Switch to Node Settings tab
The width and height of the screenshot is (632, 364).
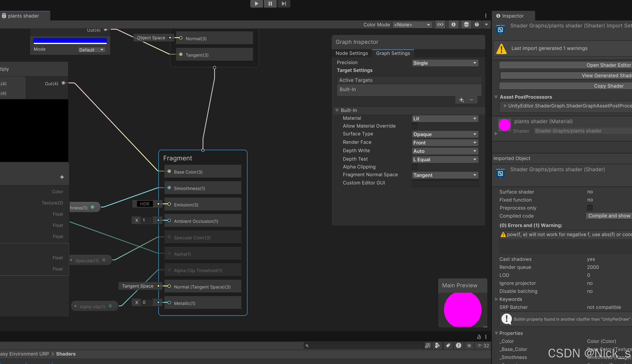[352, 53]
